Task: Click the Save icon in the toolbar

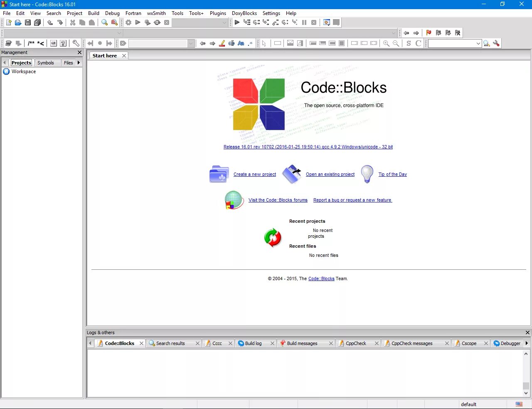Action: [x=28, y=22]
